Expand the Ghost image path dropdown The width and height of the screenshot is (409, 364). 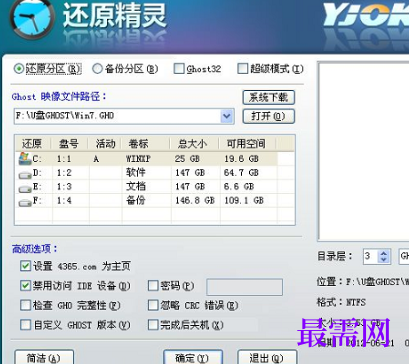pos(227,116)
